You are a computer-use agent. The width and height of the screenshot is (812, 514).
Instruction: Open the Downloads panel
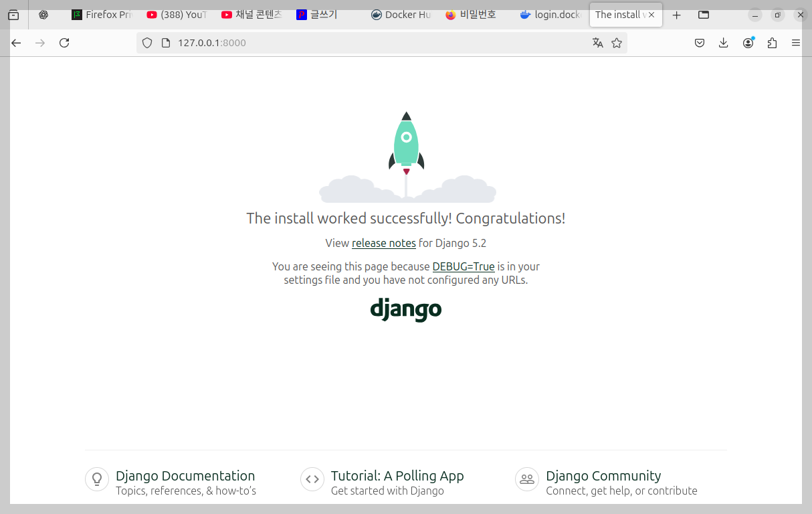[x=723, y=43]
